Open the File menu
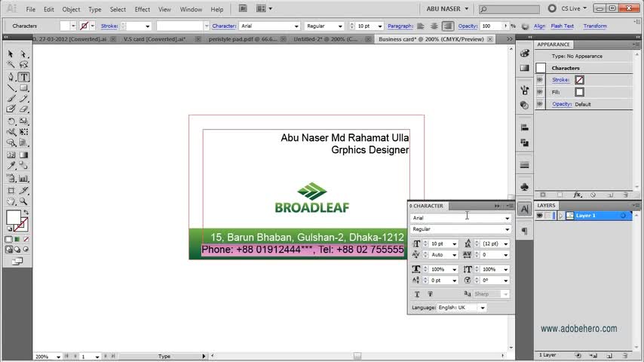Image resolution: width=644 pixels, height=362 pixels. click(x=30, y=9)
